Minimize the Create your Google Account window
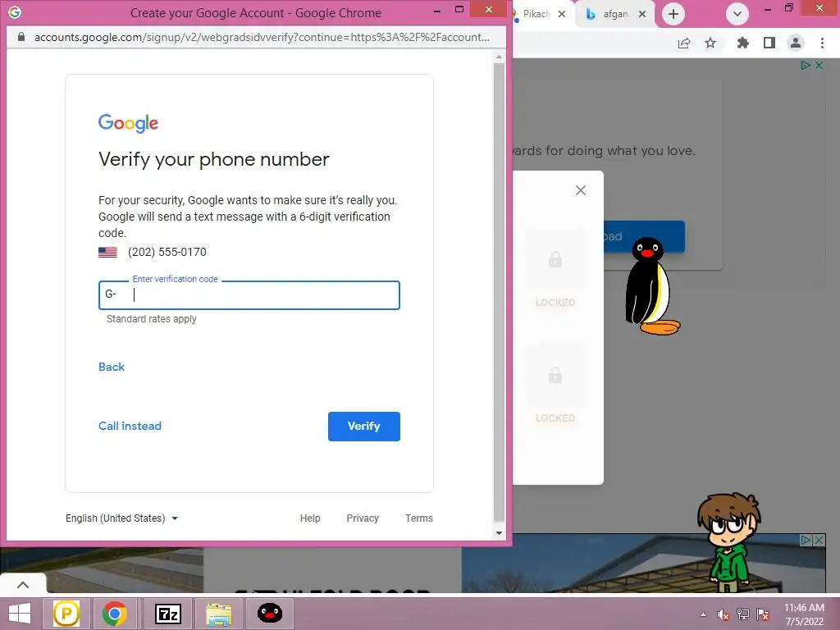The image size is (840, 630). (438, 10)
